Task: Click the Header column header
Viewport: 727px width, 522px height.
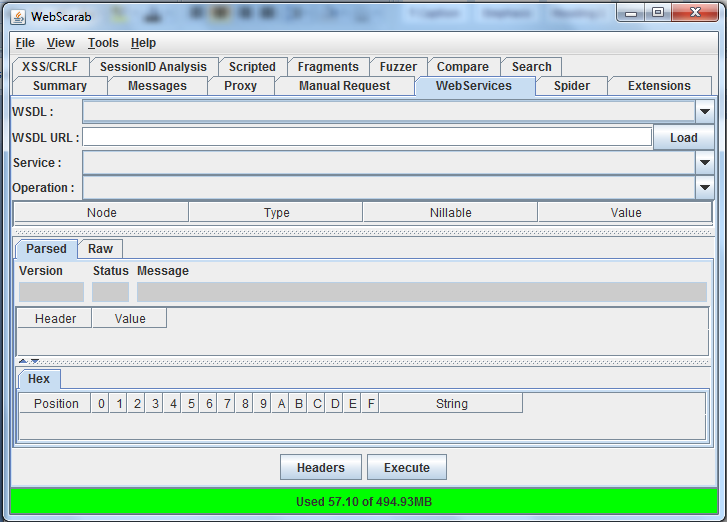Action: pos(55,318)
